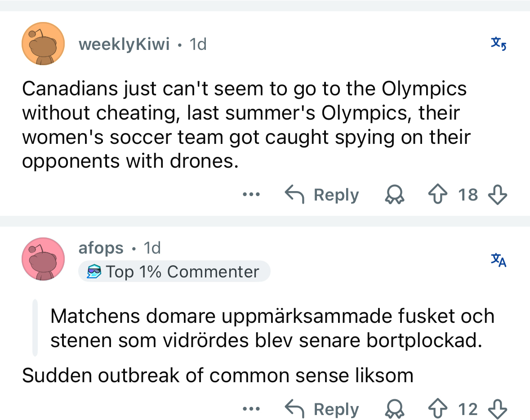Downvote afops' comment
This screenshot has height=420, width=530.
tap(498, 409)
